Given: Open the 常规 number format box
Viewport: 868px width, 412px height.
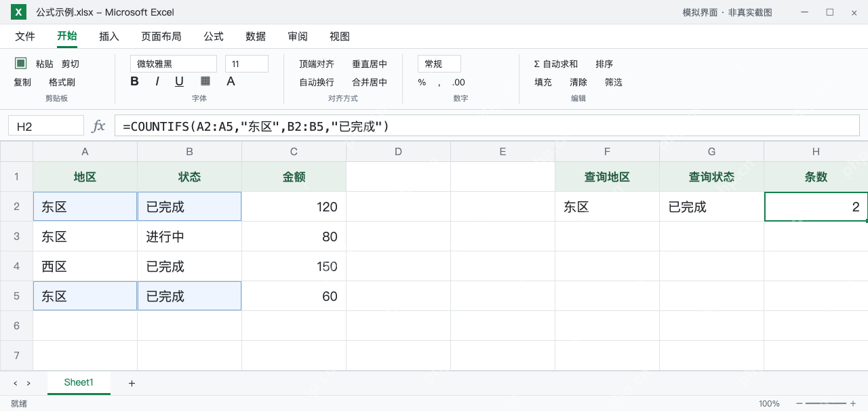Looking at the screenshot, I should (439, 64).
